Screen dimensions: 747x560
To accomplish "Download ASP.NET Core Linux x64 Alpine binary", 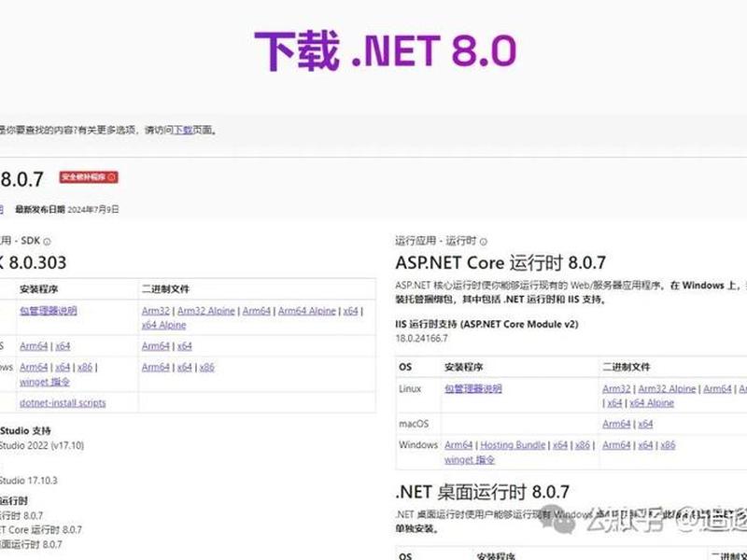I will [x=652, y=403].
